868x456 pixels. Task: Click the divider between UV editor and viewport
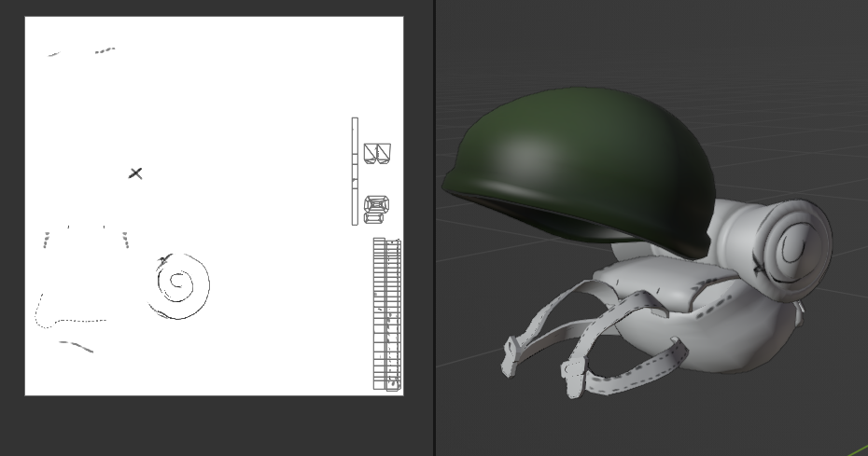coord(435,228)
